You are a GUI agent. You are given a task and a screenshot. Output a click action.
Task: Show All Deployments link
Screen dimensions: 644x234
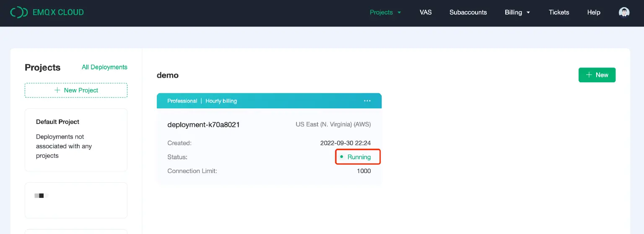pyautogui.click(x=104, y=67)
